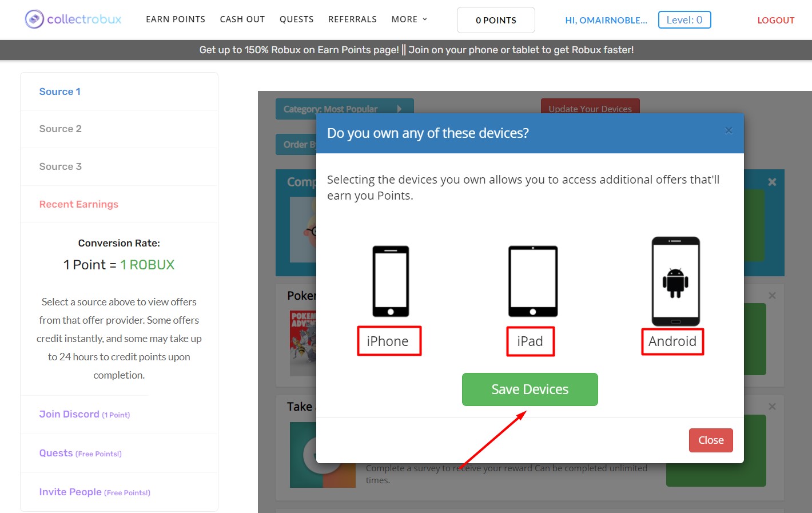This screenshot has height=513, width=812.
Task: Toggle the Android label option
Action: pos(672,341)
